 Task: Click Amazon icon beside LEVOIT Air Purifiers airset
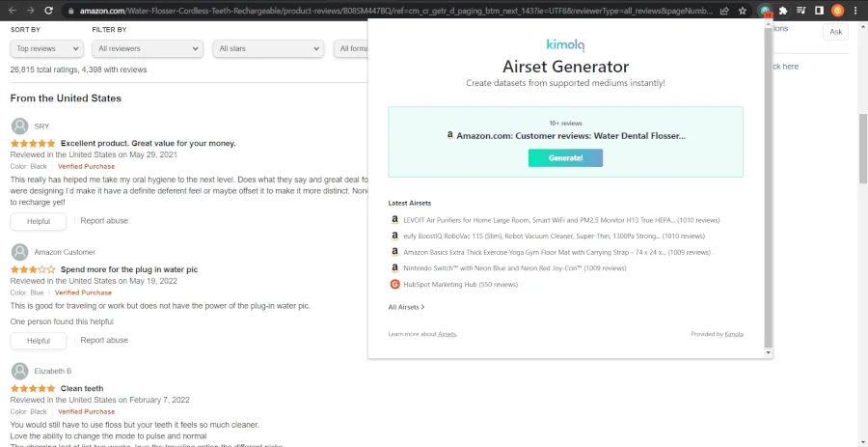coord(394,220)
